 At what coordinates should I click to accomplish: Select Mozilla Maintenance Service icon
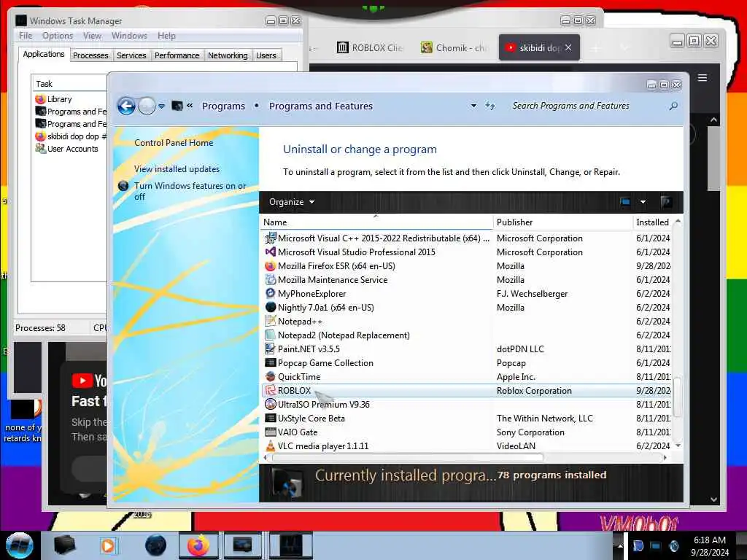click(x=270, y=279)
